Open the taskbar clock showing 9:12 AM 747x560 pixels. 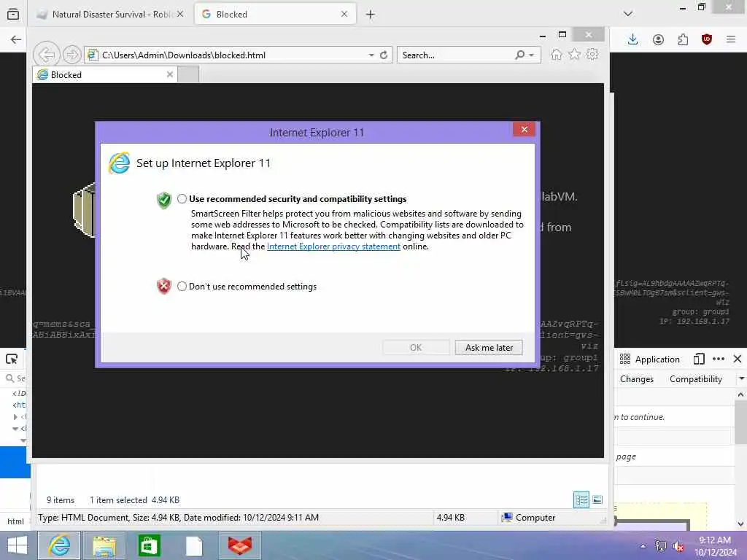click(x=715, y=545)
